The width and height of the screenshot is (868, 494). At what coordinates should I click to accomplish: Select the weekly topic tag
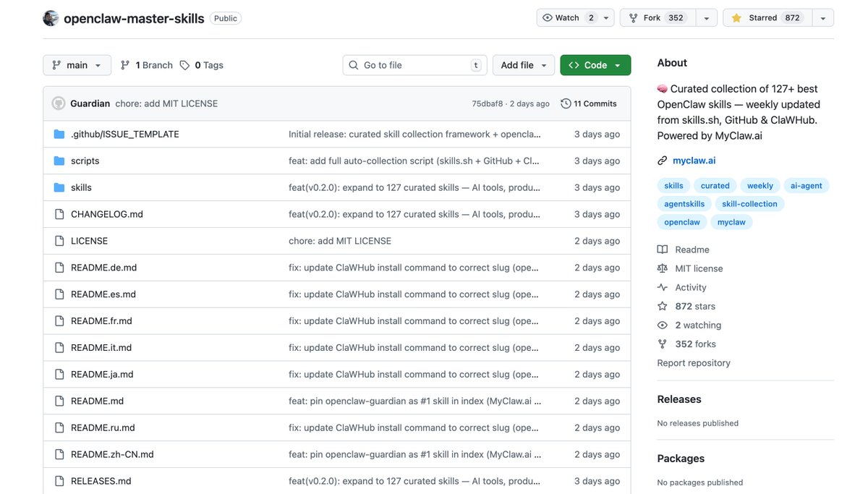[x=760, y=186]
